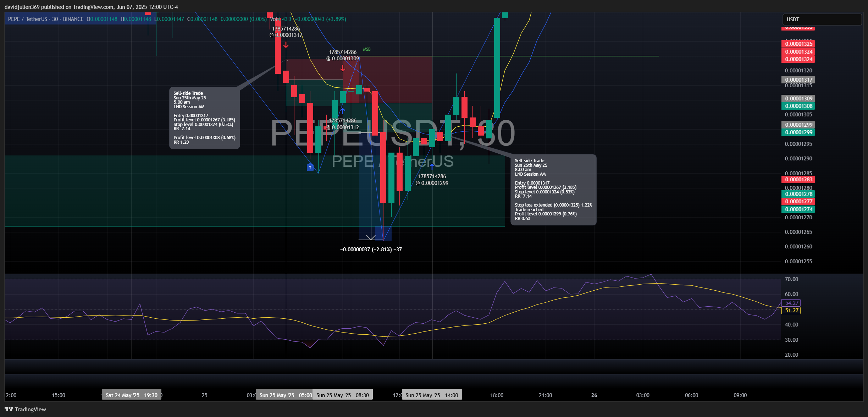Image resolution: width=868 pixels, height=417 pixels.
Task: Click the 'Sun 25 May '25 08:30' time marker
Action: point(343,395)
